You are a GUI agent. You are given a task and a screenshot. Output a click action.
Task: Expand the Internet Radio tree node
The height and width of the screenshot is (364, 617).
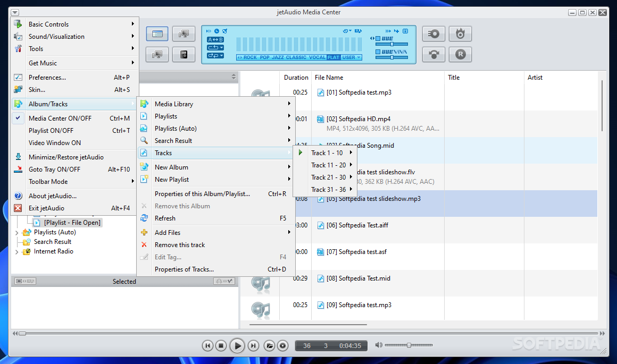[x=17, y=252]
